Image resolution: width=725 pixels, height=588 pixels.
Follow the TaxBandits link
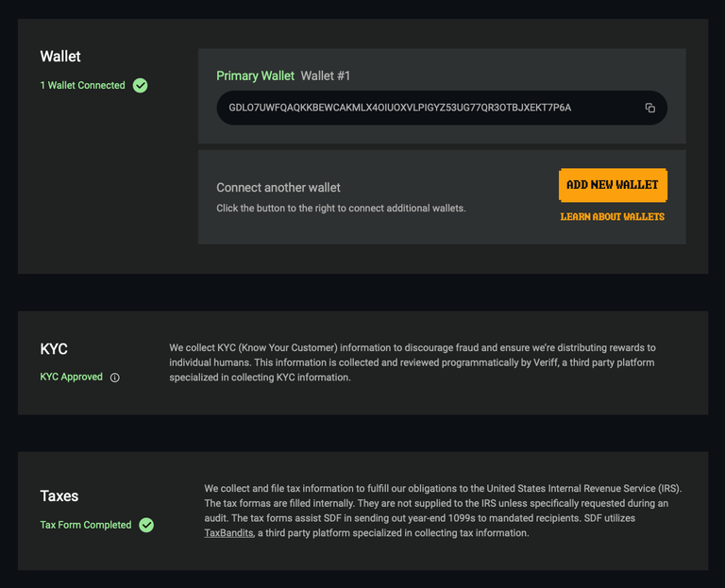228,533
